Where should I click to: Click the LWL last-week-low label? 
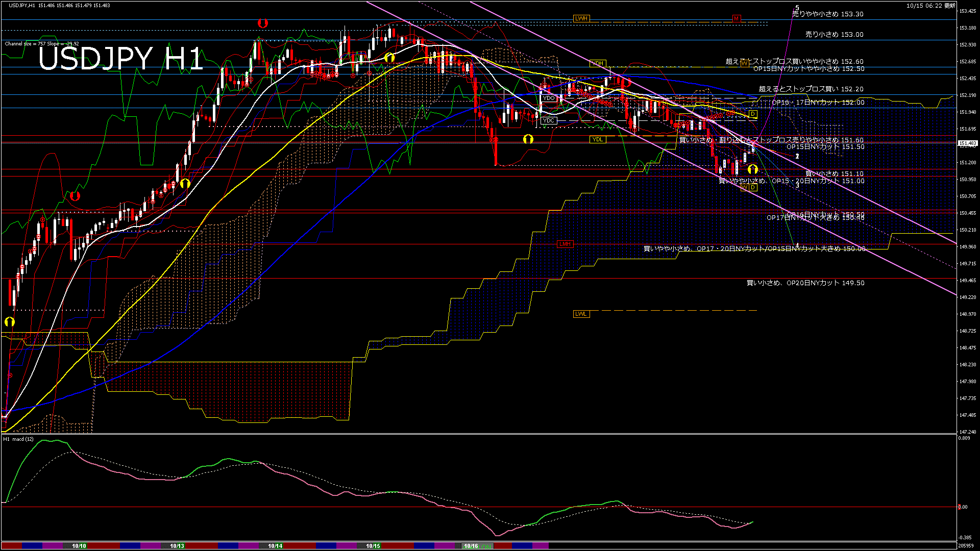coord(581,314)
